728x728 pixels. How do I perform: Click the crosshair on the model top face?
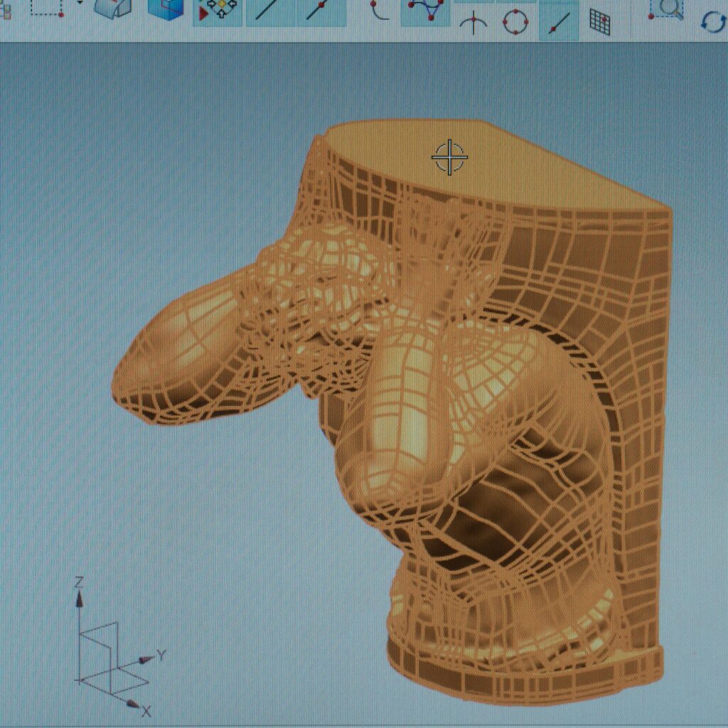point(449,157)
